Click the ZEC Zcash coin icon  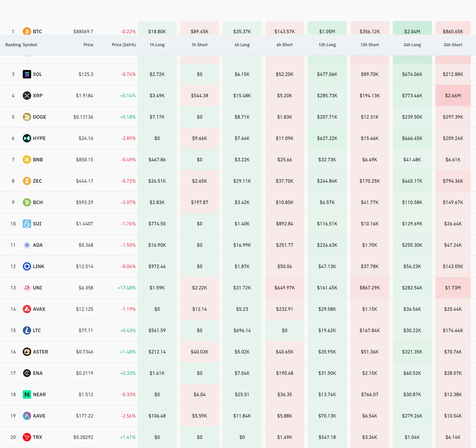[27, 181]
